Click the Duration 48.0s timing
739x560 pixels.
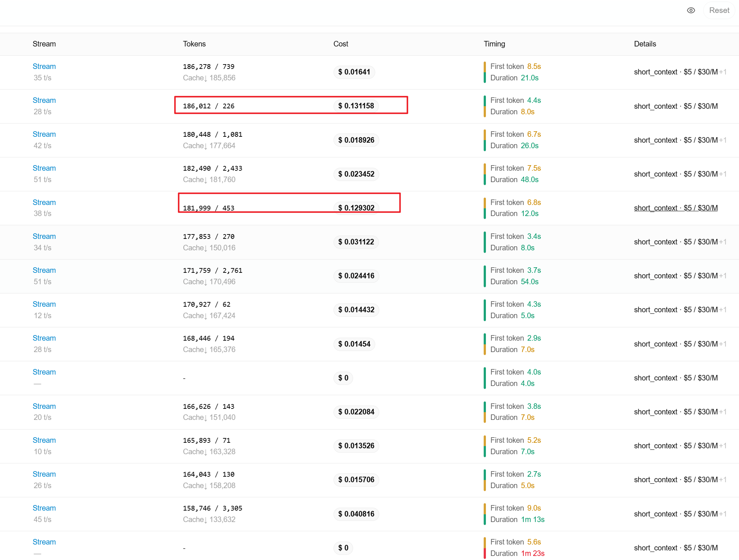(514, 180)
